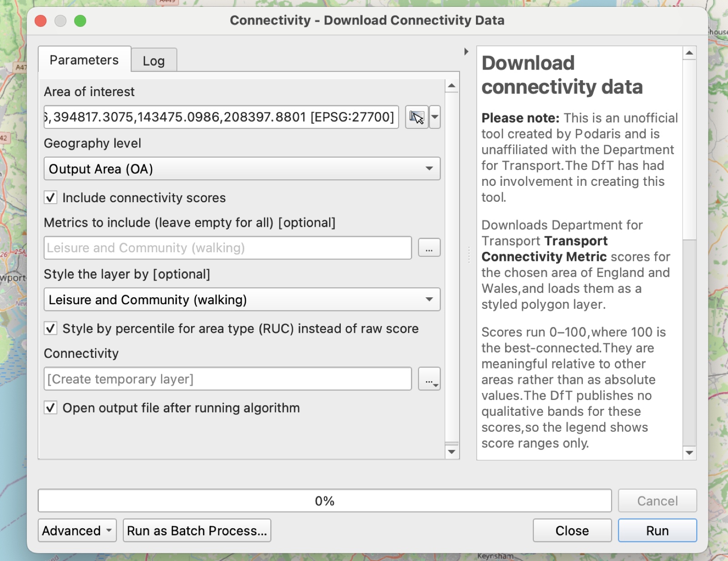
Task: Toggle Open output file after running algorithm
Action: (x=51, y=408)
